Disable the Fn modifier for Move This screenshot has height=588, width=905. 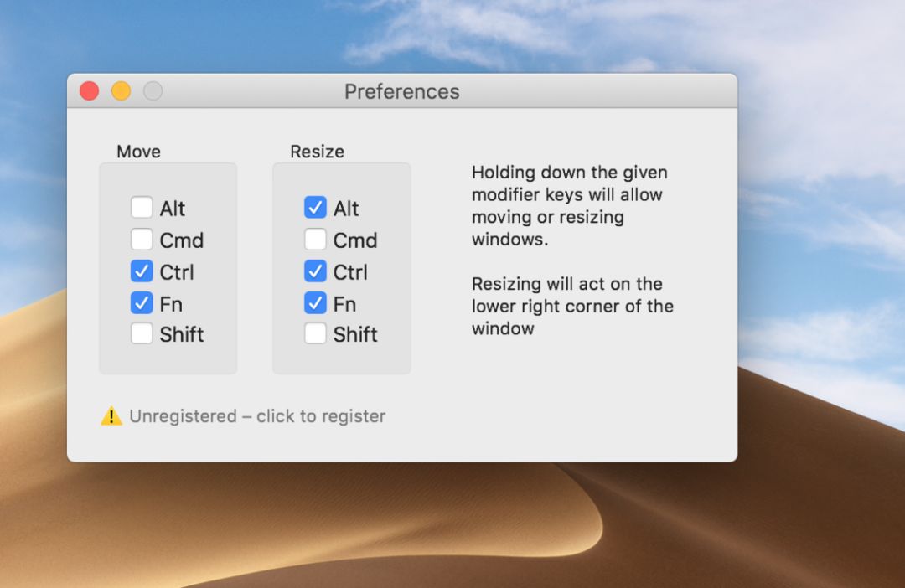pyautogui.click(x=142, y=303)
